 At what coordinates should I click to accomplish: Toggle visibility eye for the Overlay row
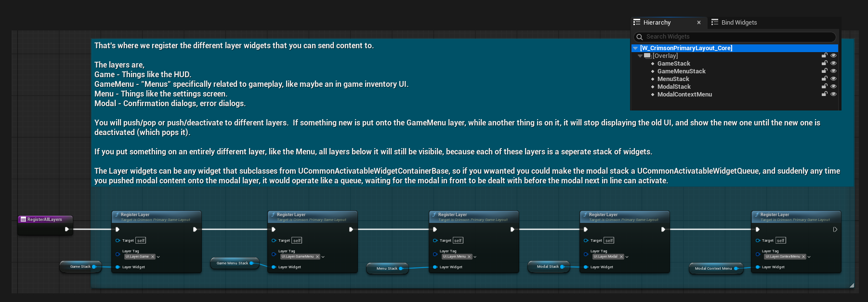tap(833, 55)
